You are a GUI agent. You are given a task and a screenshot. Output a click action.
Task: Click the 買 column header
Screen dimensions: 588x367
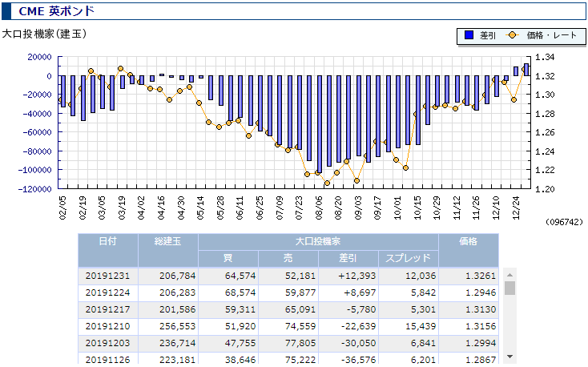click(x=228, y=258)
